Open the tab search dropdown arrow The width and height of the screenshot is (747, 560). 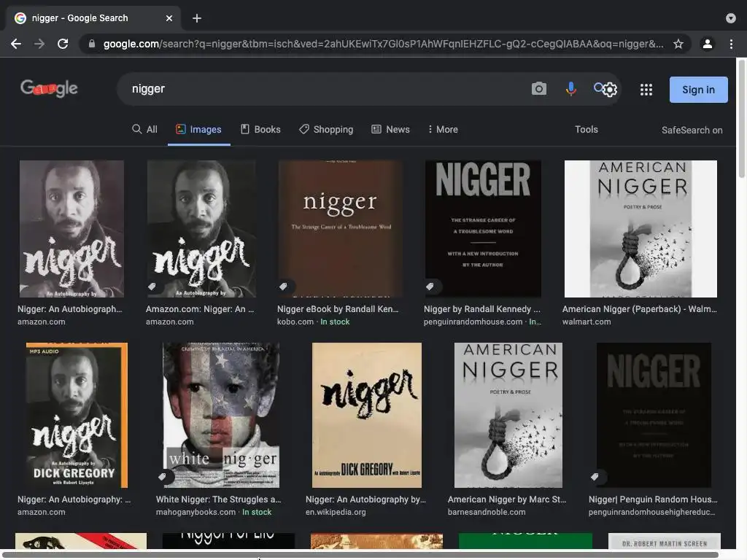click(x=731, y=18)
